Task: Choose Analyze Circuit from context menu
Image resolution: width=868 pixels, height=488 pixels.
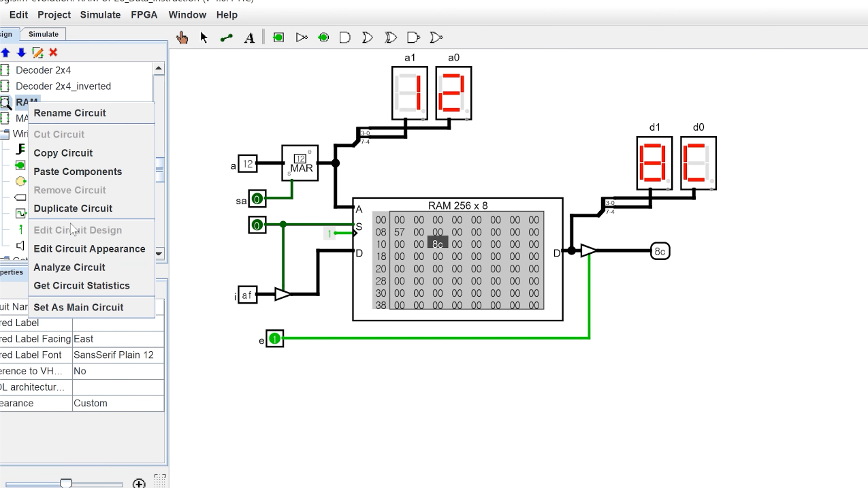Action: pos(91,267)
